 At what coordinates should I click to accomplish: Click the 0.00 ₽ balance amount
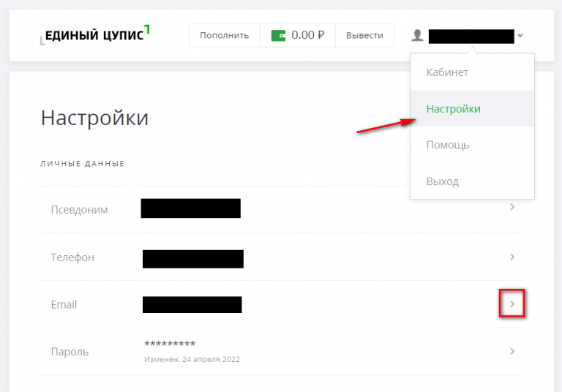pos(307,35)
